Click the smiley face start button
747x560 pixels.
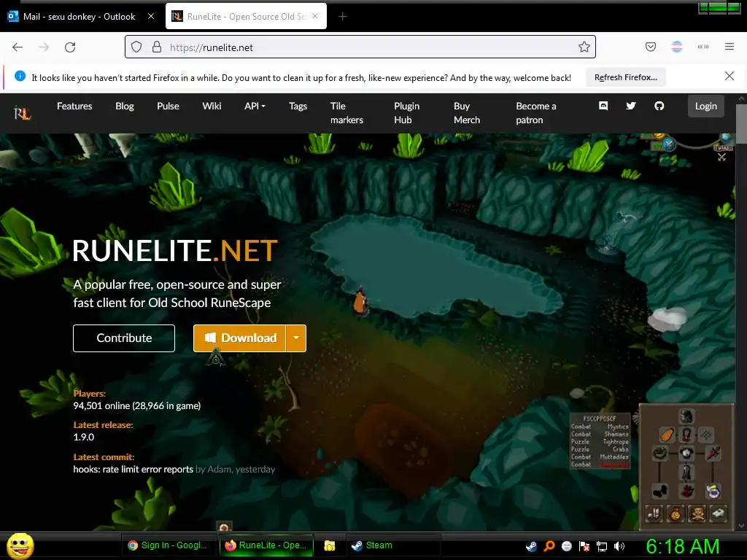coord(20,545)
